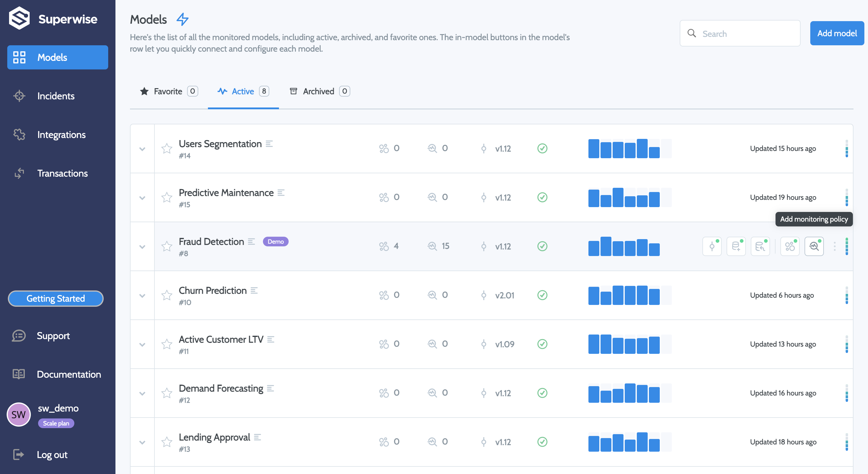The height and width of the screenshot is (474, 868).
Task: Click the segments bubbles button in Fraud Detection row
Action: (x=789, y=246)
